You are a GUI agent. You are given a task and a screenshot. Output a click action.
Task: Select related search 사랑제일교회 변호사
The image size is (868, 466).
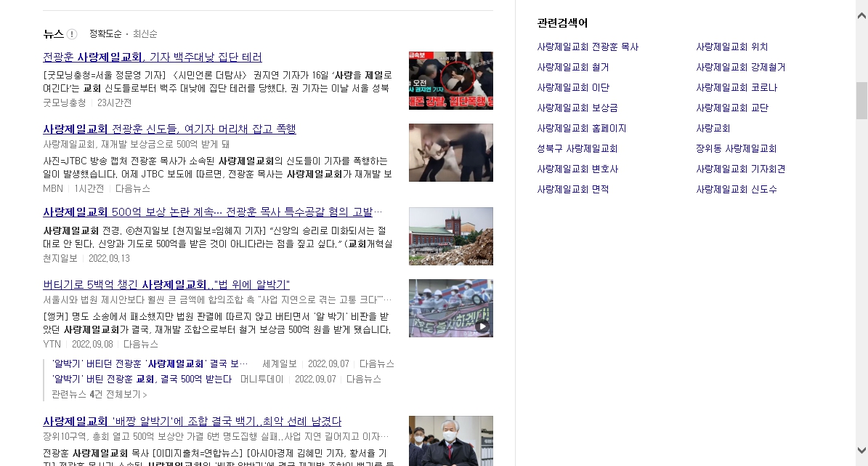(577, 169)
